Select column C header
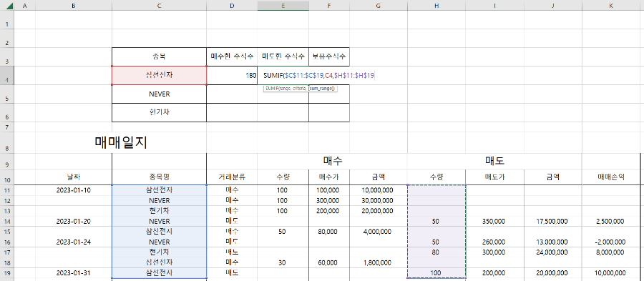The height and width of the screenshot is (281, 644). click(159, 5)
